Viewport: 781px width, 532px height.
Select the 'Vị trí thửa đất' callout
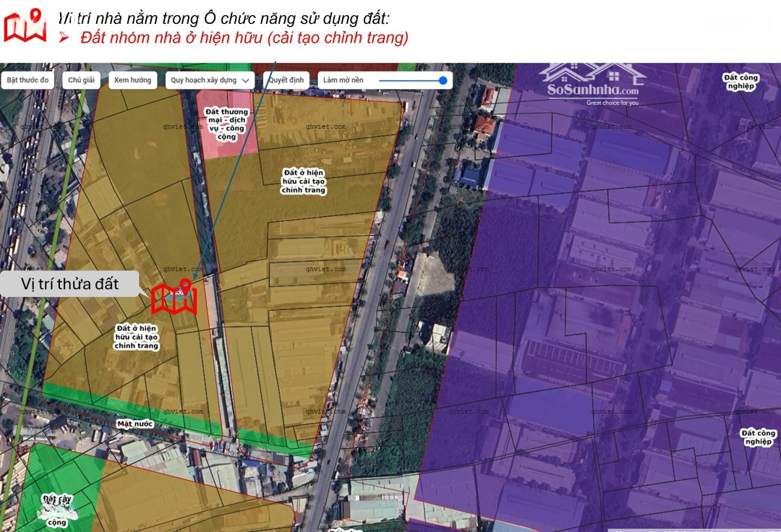[x=70, y=283]
